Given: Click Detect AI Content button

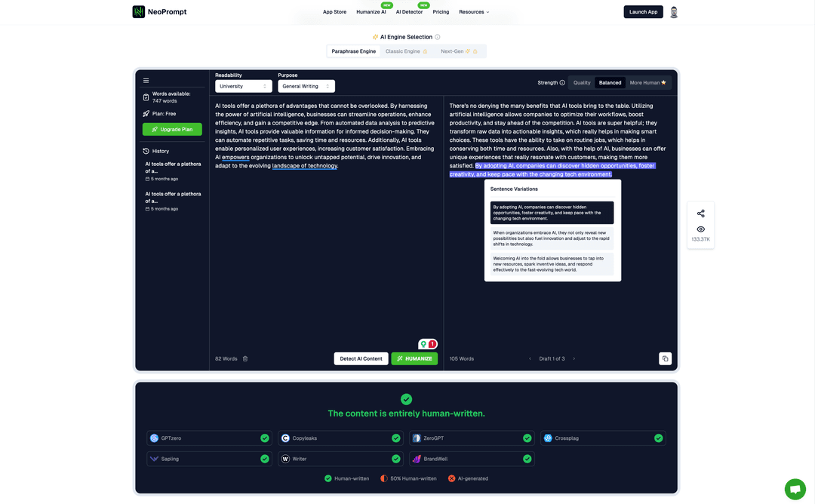Looking at the screenshot, I should click(x=361, y=359).
